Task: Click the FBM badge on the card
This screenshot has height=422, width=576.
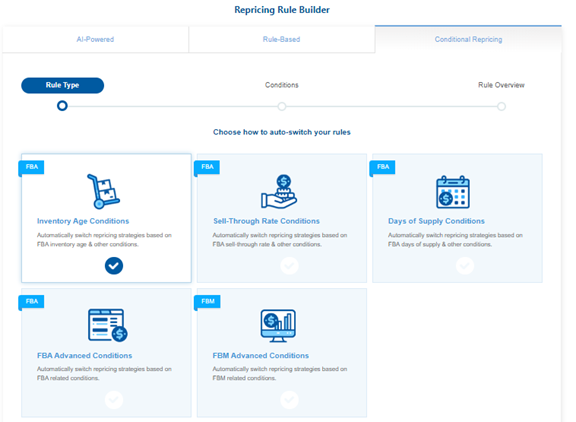Action: pos(207,301)
